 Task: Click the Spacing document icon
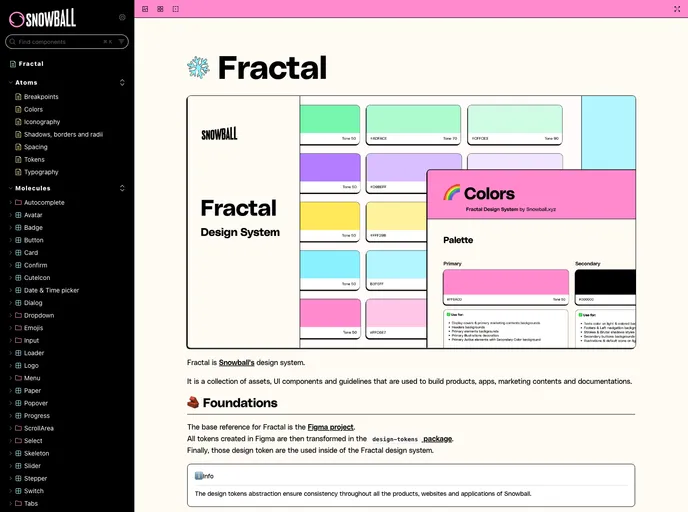(x=18, y=147)
